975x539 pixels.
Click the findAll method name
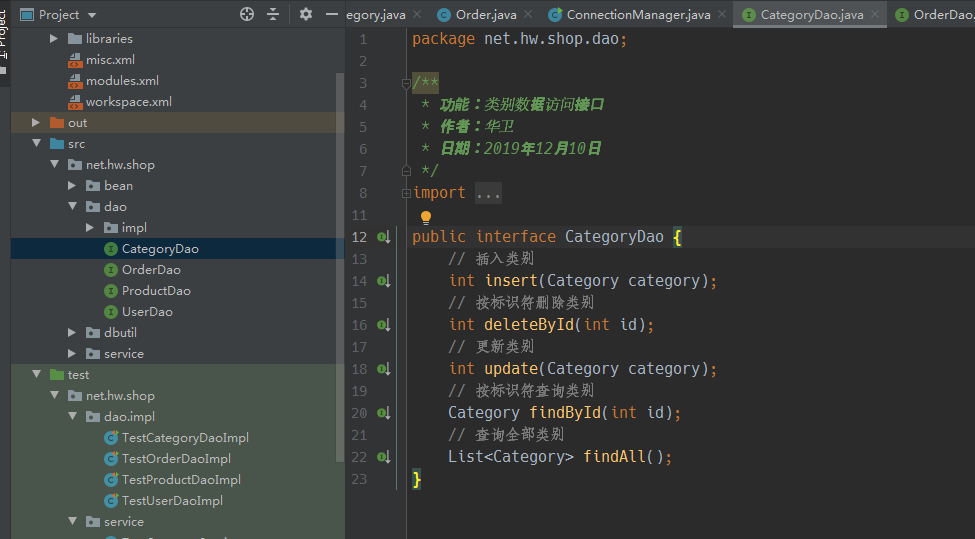615,457
